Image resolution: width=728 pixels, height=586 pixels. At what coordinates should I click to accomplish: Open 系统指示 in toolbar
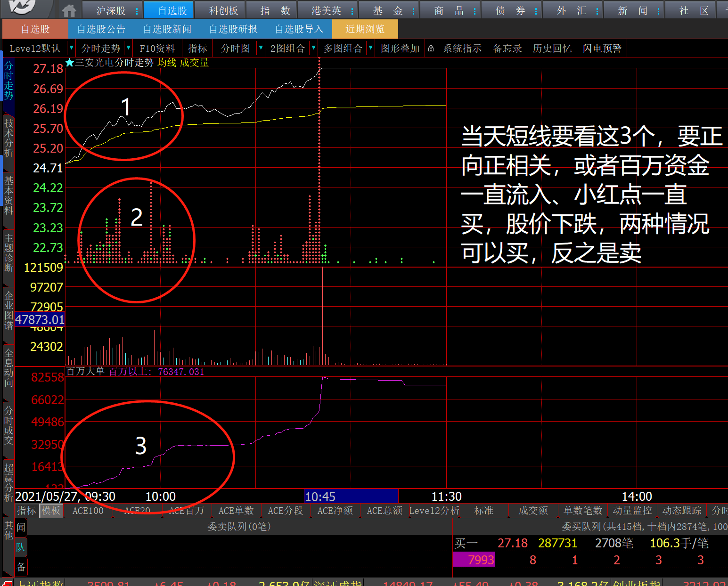click(x=462, y=49)
